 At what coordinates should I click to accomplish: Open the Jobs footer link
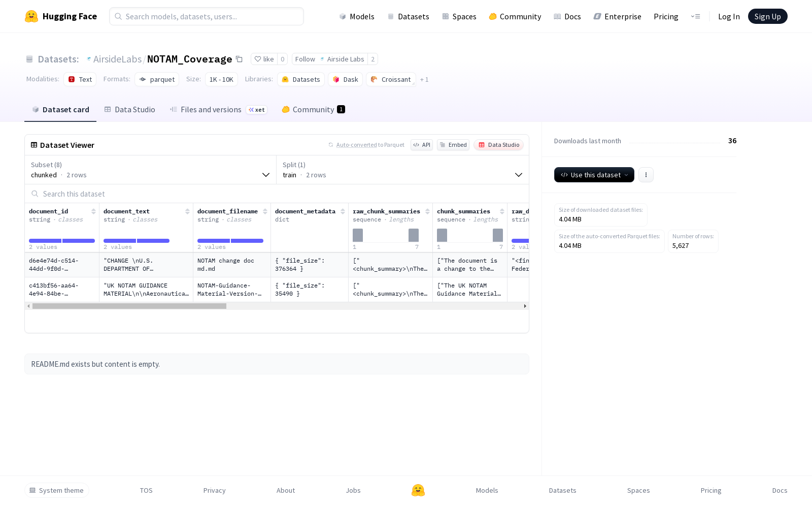point(353,490)
